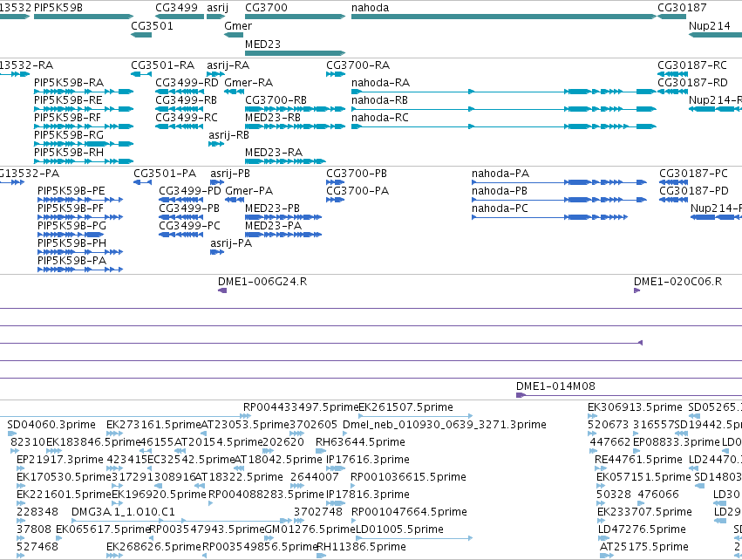Select the CG3501 gene name label
This screenshot has width=742, height=560.
pyautogui.click(x=152, y=26)
